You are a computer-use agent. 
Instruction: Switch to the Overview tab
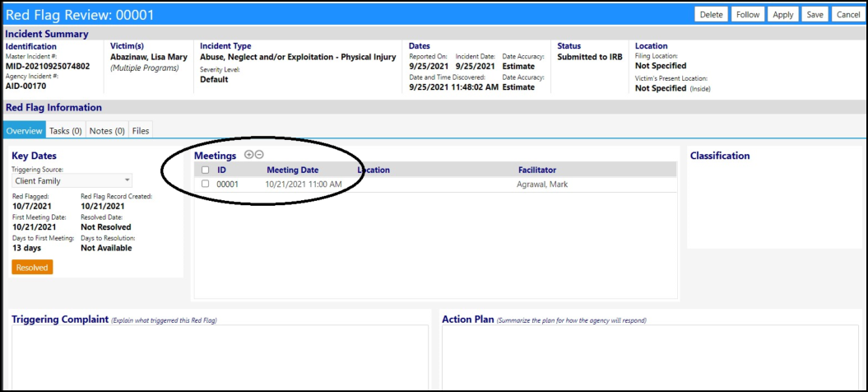pos(24,131)
